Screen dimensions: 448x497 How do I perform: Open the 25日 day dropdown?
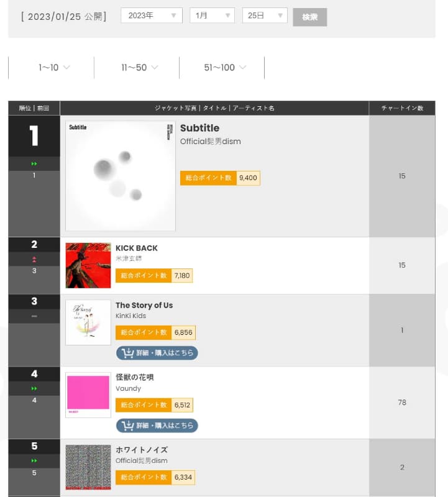(265, 17)
